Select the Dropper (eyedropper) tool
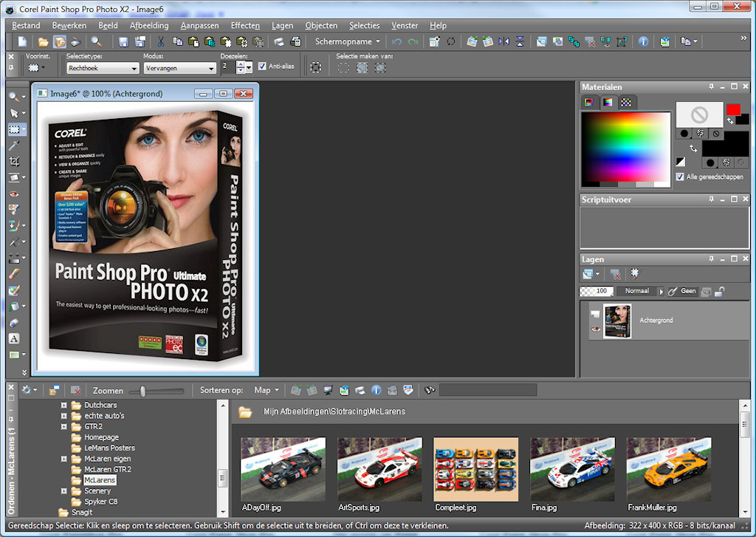Screen dimensions: 756x537 (x=14, y=145)
